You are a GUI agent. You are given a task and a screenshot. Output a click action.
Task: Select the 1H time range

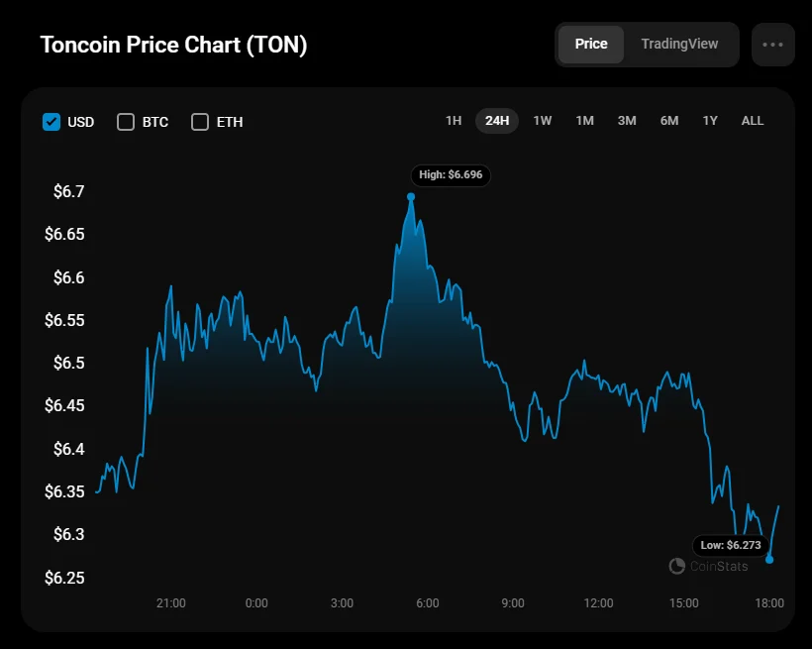[x=454, y=121]
